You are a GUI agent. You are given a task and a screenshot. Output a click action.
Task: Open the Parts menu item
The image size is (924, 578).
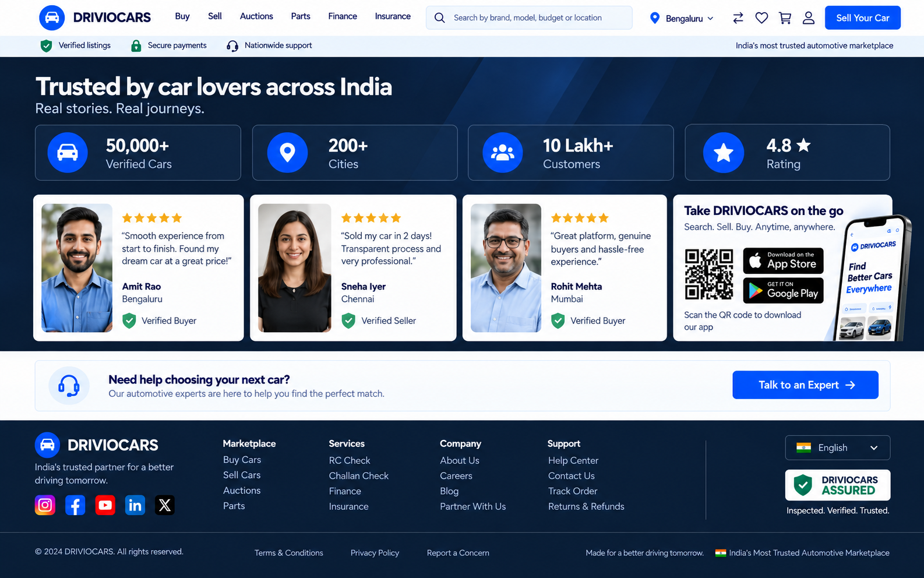[301, 16]
